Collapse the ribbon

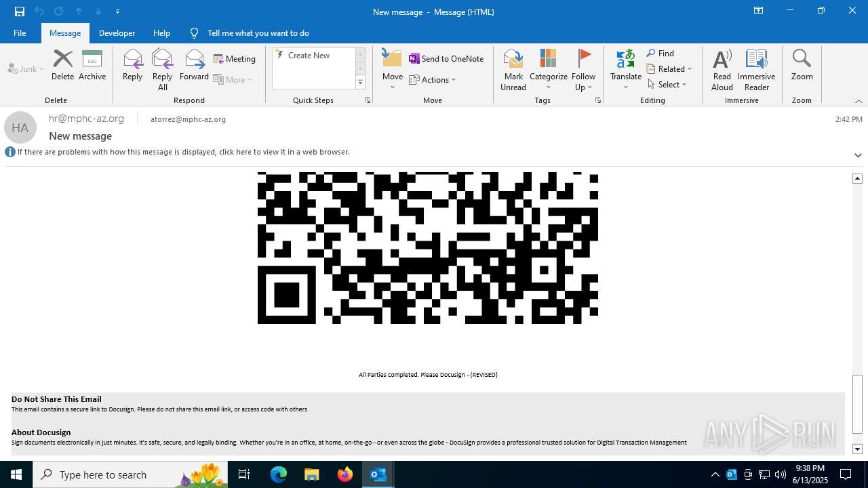point(859,101)
